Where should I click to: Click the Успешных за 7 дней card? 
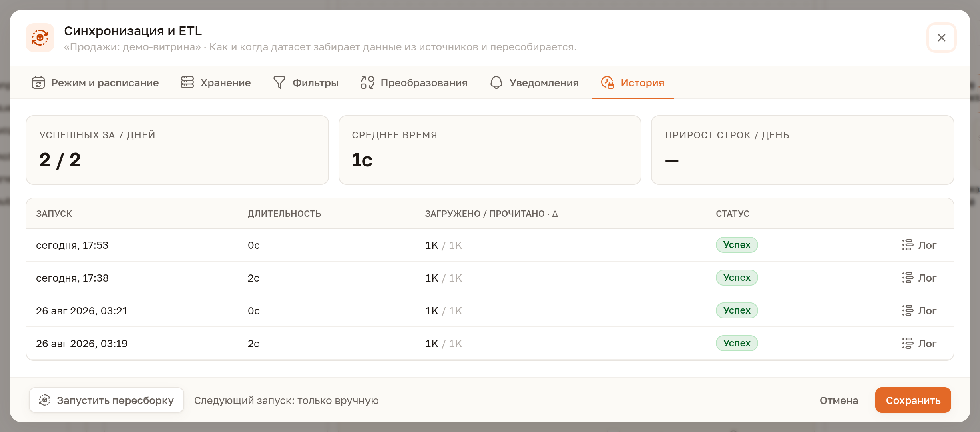(177, 150)
